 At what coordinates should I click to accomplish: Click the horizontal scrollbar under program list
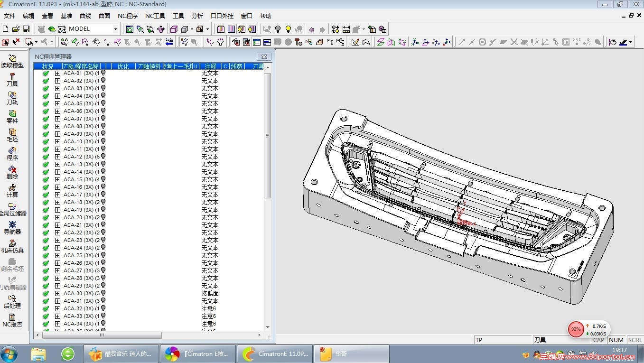coord(102,335)
